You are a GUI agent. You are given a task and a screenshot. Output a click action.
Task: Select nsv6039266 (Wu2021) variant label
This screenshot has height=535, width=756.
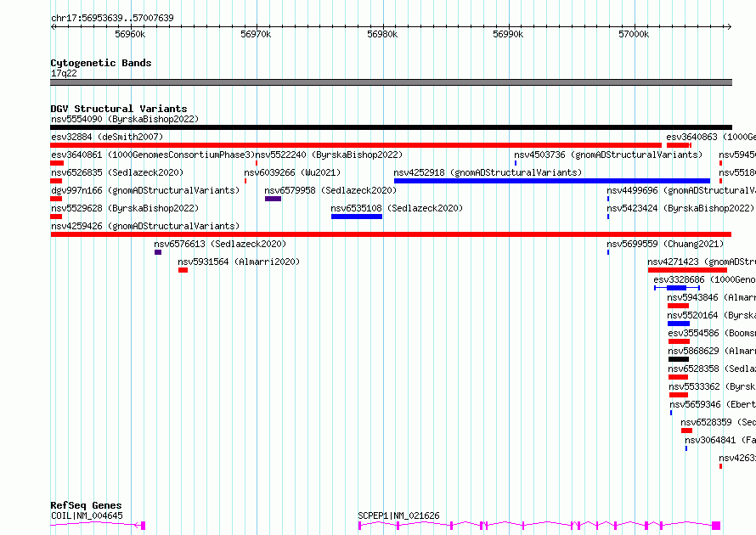292,172
